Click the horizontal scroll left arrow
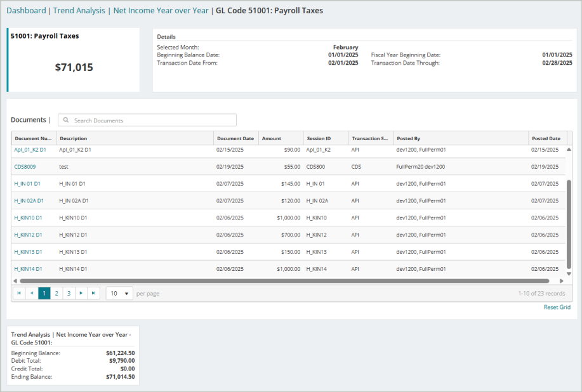This screenshot has width=582, height=392. point(15,281)
